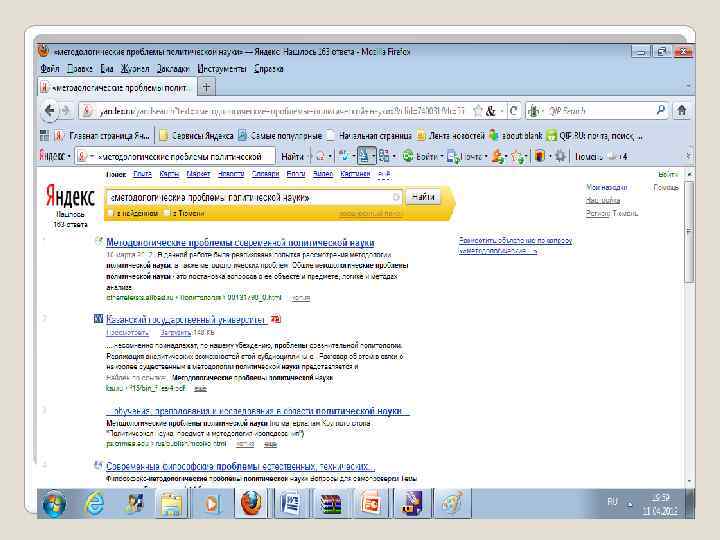720x540 pixels.
Task: Open the search engine dropdown in QIP Search
Action: [x=535, y=111]
